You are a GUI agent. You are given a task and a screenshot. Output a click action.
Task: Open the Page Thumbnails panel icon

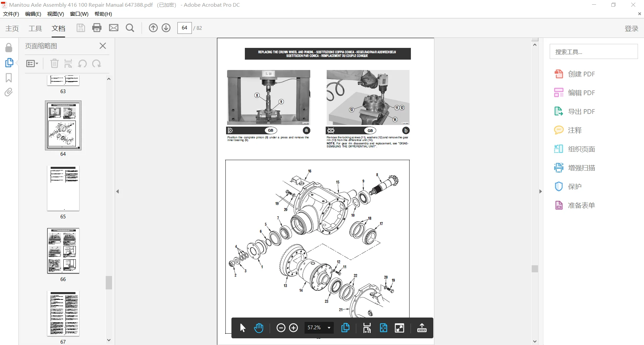click(x=9, y=63)
